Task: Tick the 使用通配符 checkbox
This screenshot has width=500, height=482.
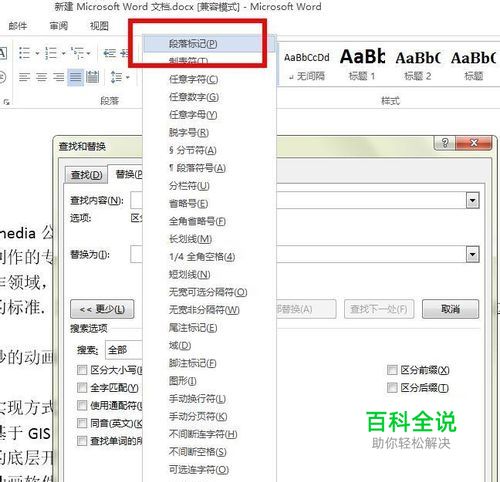Action: tap(82, 406)
